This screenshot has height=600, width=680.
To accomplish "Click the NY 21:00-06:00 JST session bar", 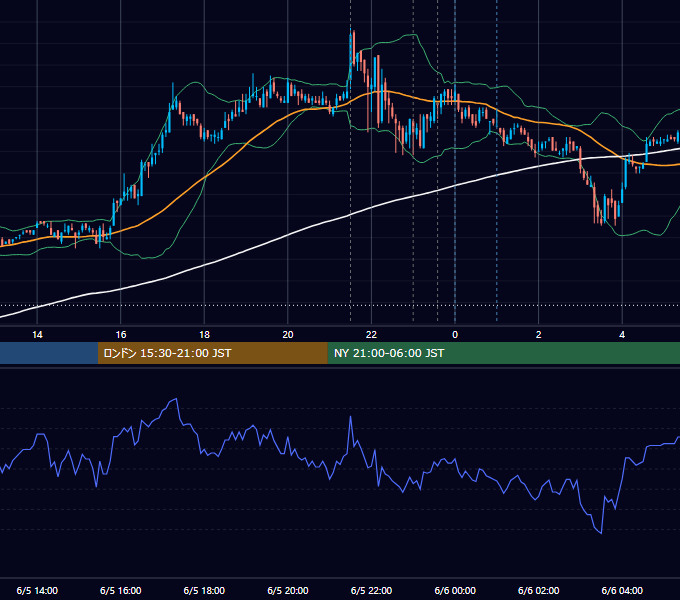I will [x=503, y=353].
